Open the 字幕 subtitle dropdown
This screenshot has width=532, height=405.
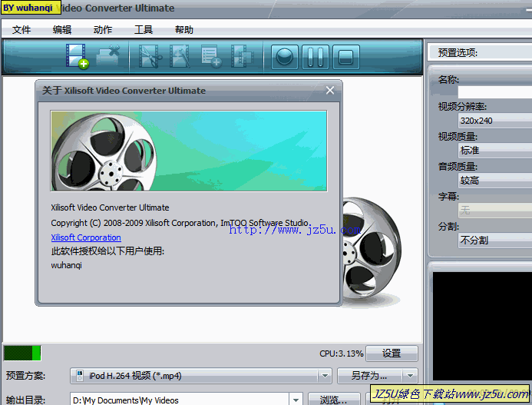[x=495, y=210]
